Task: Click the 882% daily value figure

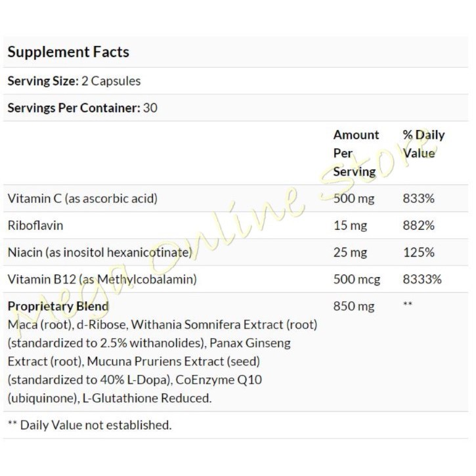Action: [x=418, y=225]
